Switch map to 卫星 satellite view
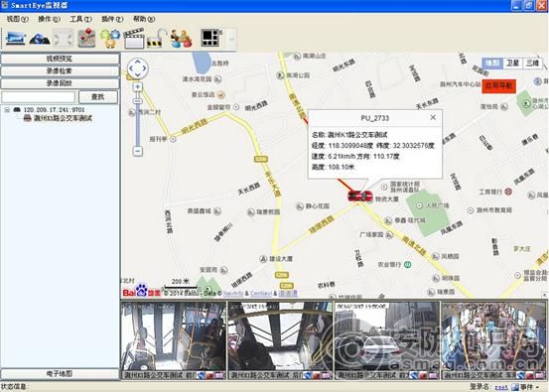This screenshot has width=549, height=392. tap(512, 63)
